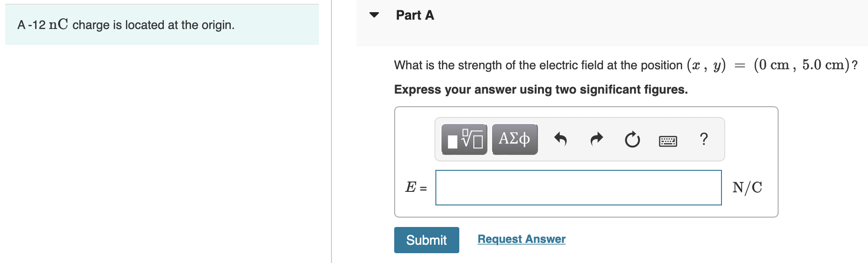Click the redo arrow icon

tap(596, 139)
